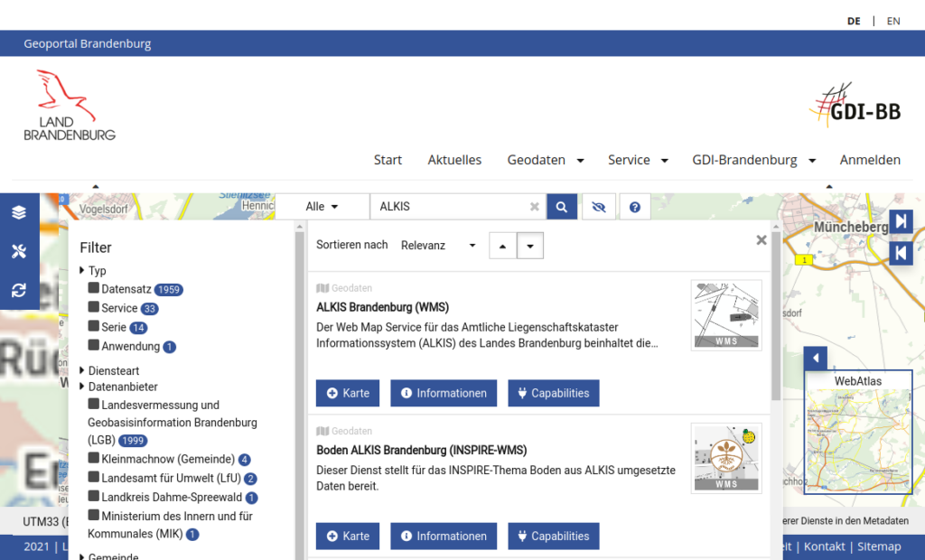This screenshot has height=560, width=925.
Task: Click the refresh sync icon in sidebar
Action: (x=19, y=290)
